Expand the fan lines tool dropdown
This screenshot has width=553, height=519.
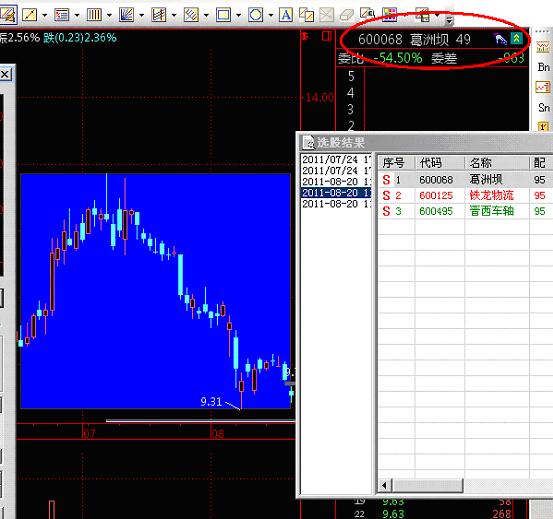141,15
